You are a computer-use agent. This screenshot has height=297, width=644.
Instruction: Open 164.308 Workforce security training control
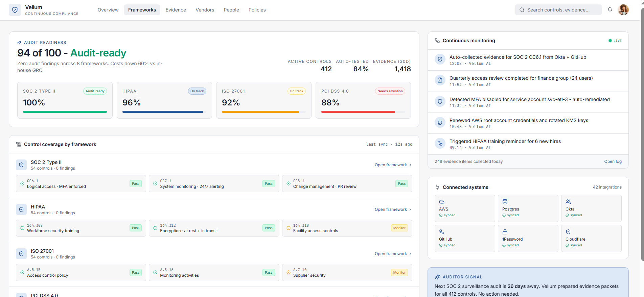pyautogui.click(x=81, y=228)
